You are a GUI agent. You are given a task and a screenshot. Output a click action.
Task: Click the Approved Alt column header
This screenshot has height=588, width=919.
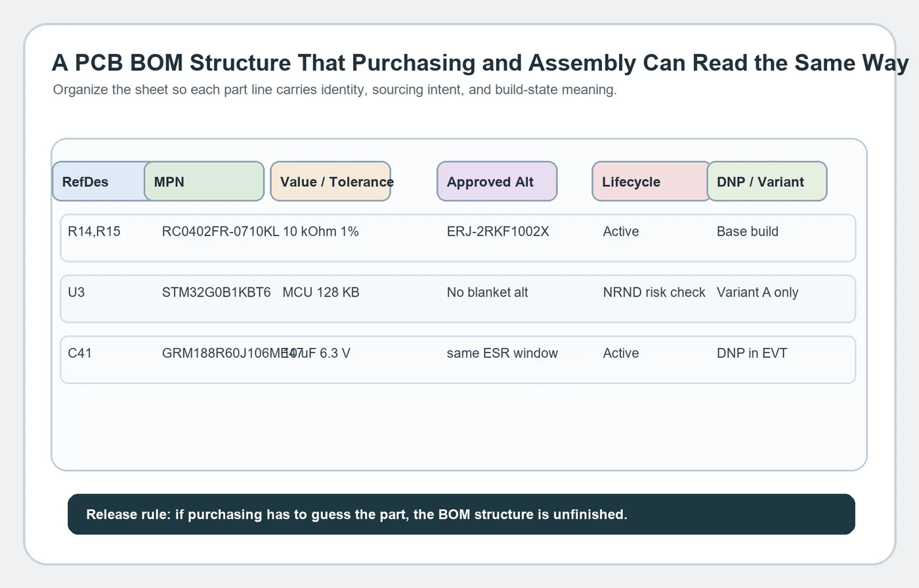(497, 181)
